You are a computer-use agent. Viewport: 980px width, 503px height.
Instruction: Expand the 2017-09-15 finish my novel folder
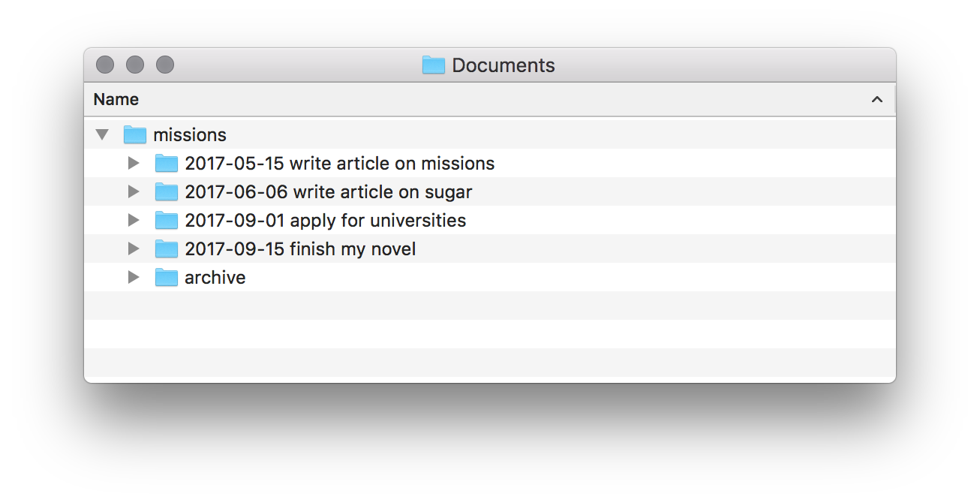pos(134,249)
